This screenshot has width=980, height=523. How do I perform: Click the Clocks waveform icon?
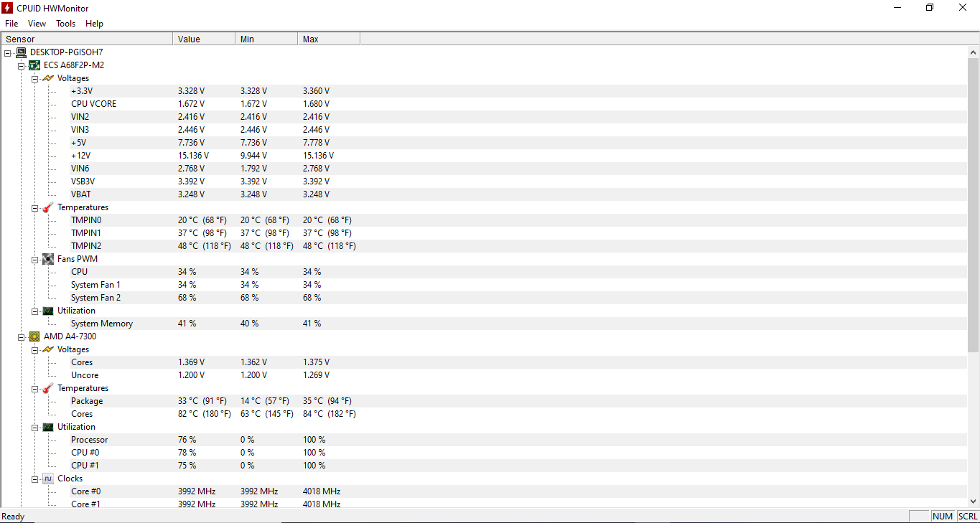click(x=48, y=479)
